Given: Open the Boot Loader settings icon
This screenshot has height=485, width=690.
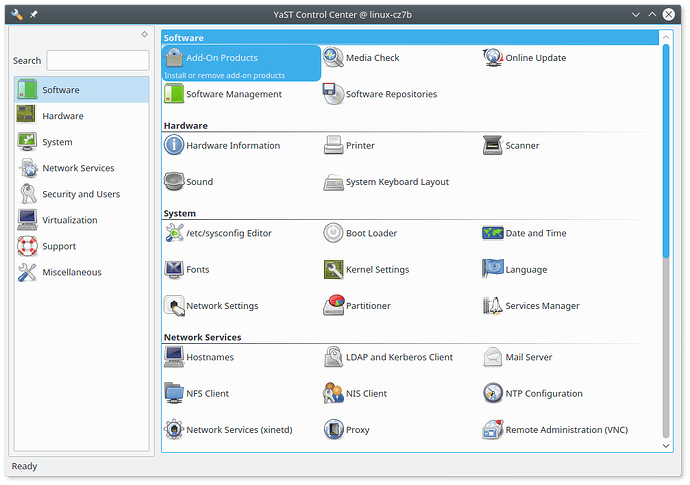Looking at the screenshot, I should coord(334,233).
